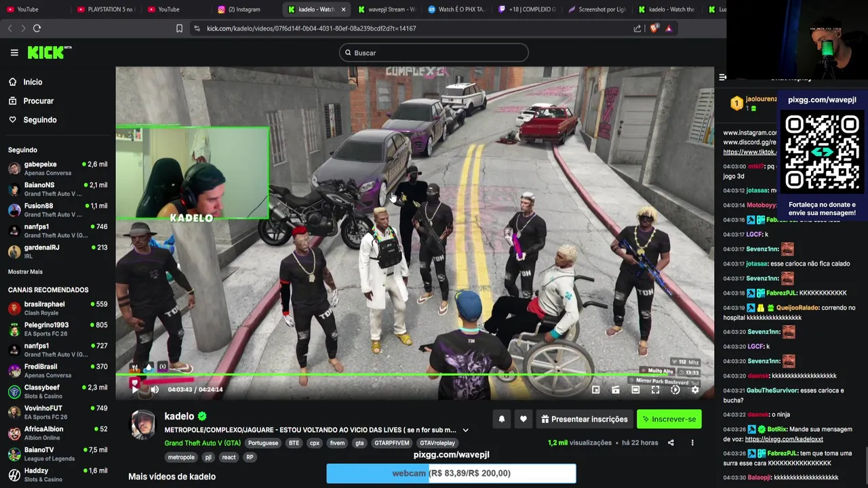Toggle the notification bell for kadelo
This screenshot has height=488, width=868.
[502, 420]
